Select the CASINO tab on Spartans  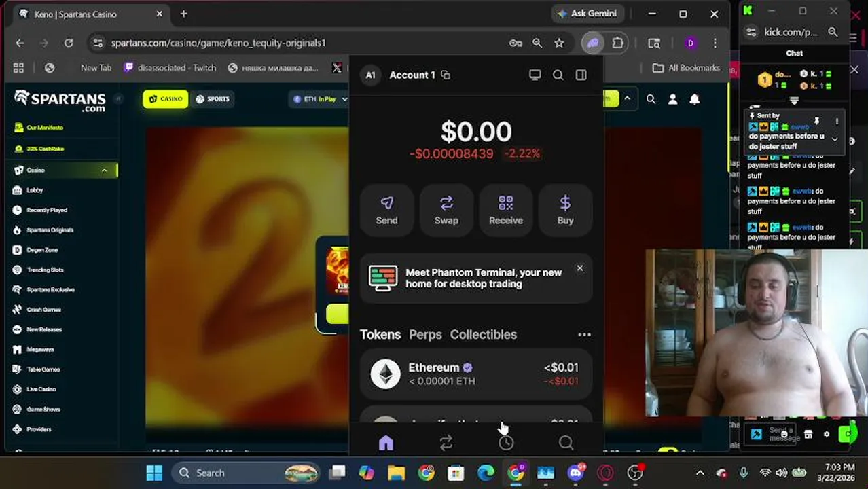166,99
